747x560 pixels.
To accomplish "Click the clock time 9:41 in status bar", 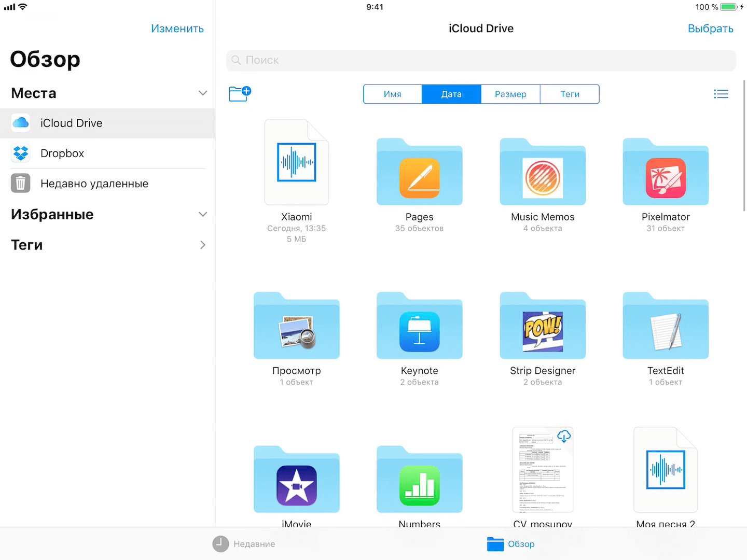I will pyautogui.click(x=375, y=7).
